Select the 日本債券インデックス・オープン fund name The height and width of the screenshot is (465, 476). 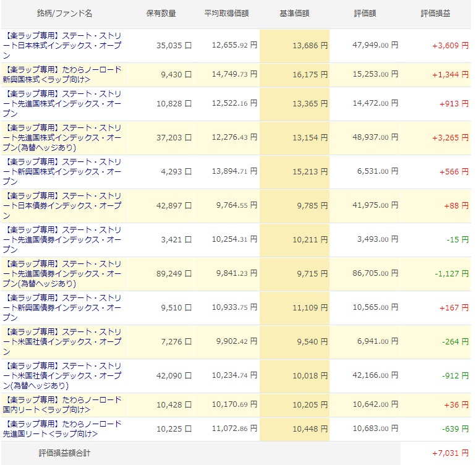[62, 206]
